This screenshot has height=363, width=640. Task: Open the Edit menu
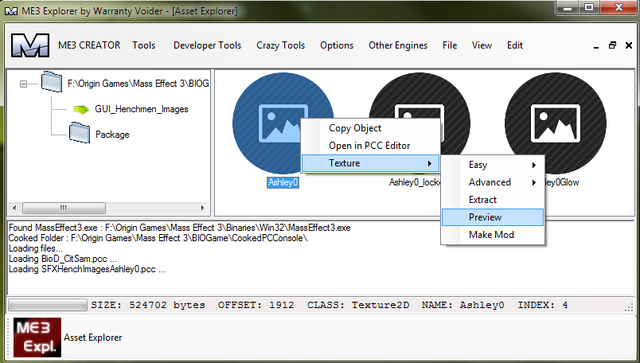coord(515,45)
